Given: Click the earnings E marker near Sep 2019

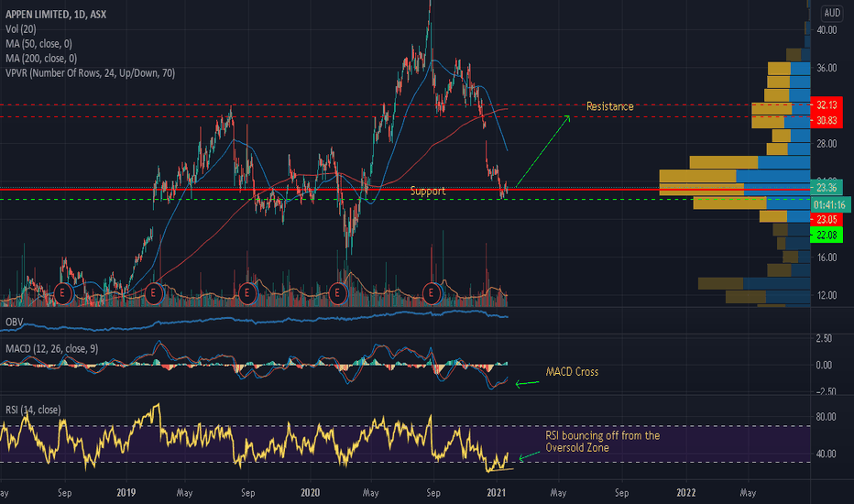Looking at the screenshot, I should point(247,293).
